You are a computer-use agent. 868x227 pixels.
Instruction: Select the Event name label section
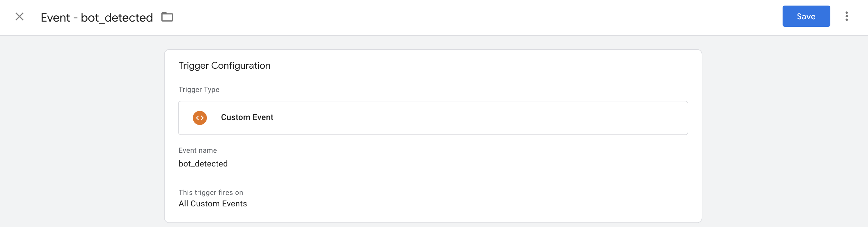point(198,150)
